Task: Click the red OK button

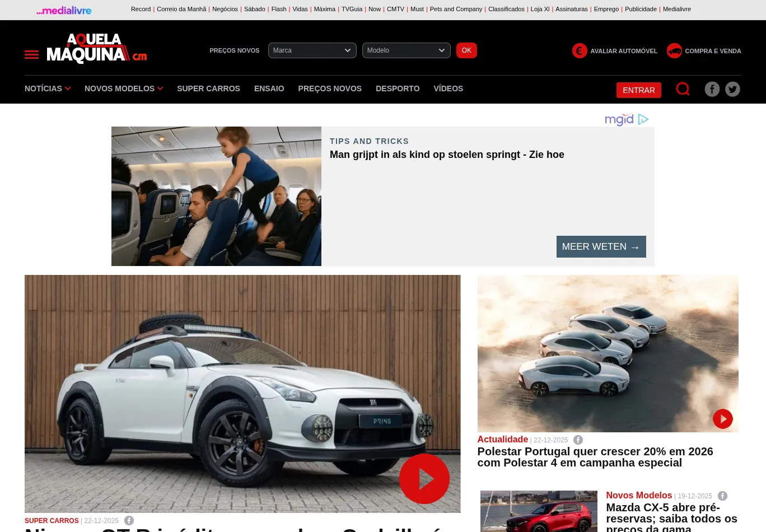Action: (466, 50)
